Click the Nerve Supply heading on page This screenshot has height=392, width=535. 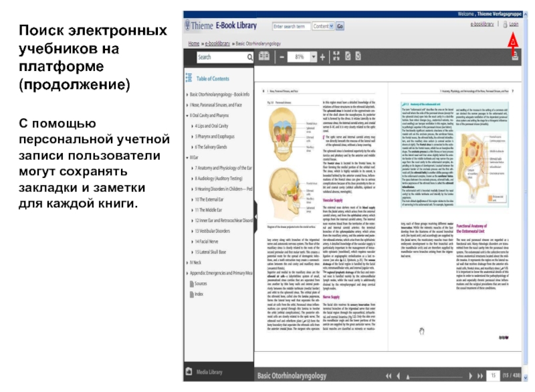pos(331,297)
